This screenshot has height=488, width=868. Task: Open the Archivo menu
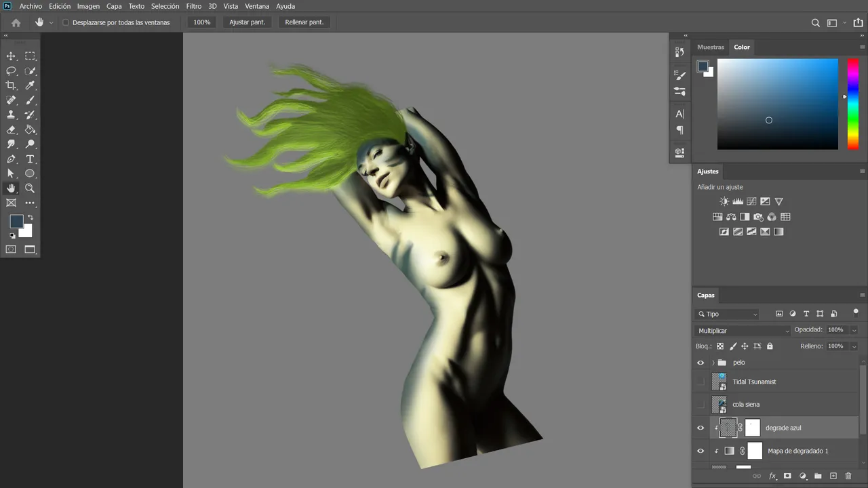(x=31, y=6)
